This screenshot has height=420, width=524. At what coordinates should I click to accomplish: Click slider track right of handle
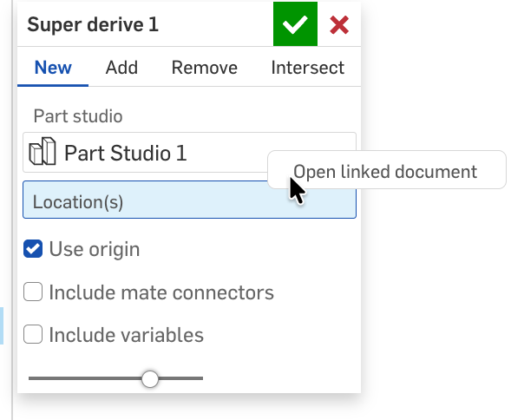point(182,378)
